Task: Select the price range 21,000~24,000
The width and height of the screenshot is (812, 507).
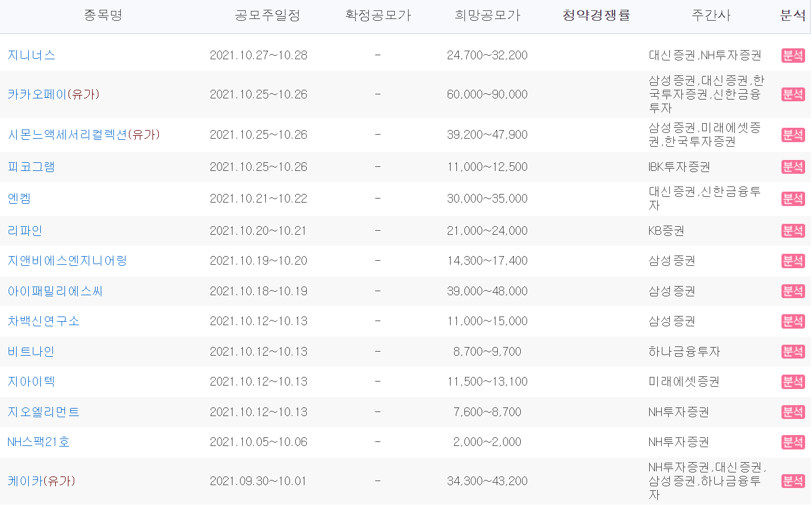Action: [x=487, y=231]
